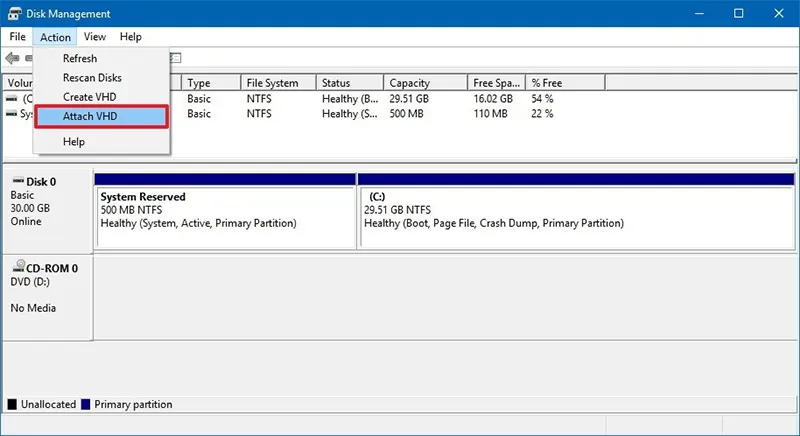Click the Healthy (B... status cell

click(x=350, y=98)
